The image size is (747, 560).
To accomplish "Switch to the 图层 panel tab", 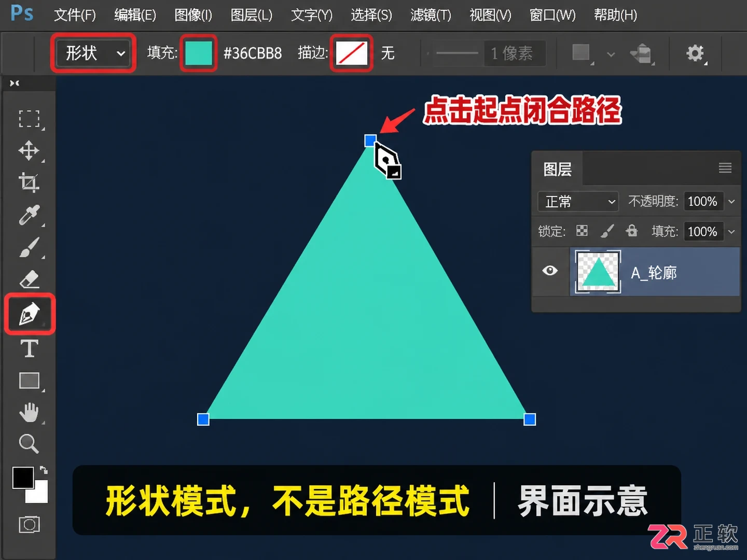I will tap(558, 169).
